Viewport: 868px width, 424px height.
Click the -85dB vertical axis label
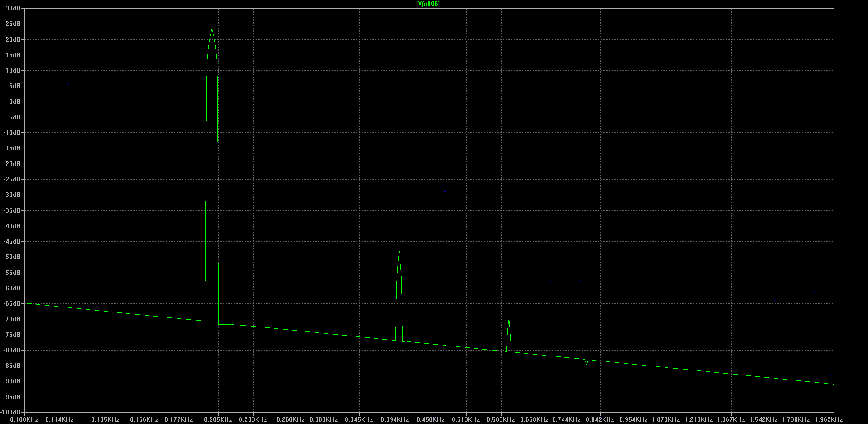12,366
